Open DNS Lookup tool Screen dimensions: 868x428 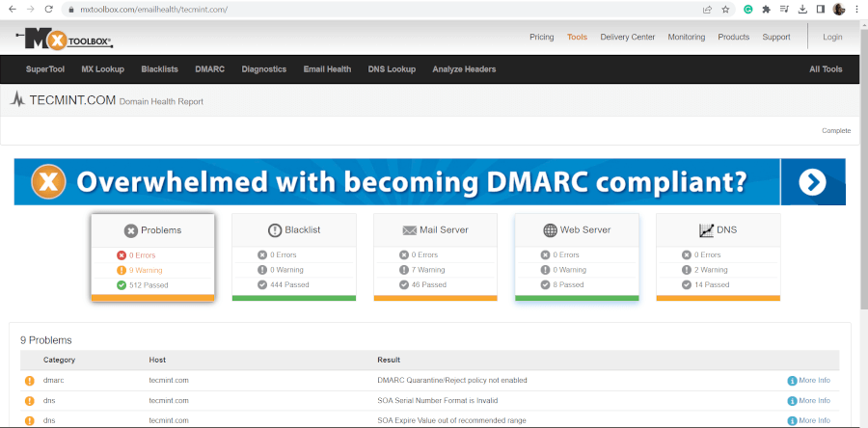(392, 69)
